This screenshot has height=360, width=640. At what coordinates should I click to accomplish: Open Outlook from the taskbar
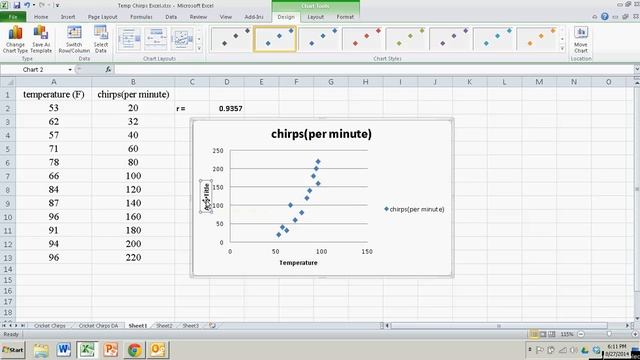(x=158, y=350)
